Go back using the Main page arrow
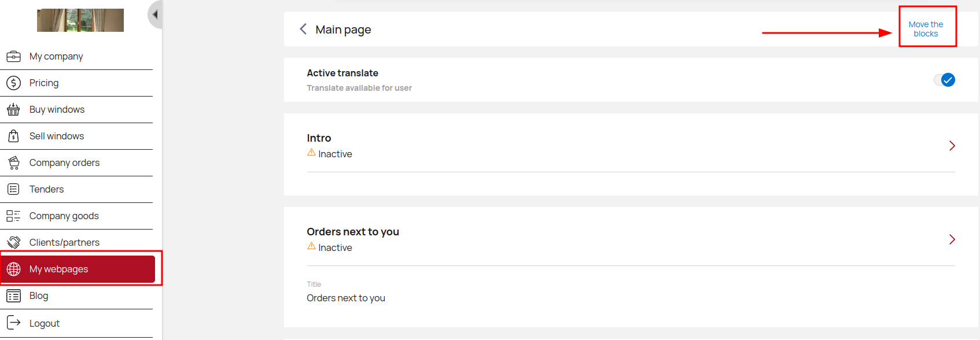Viewport: 980px width, 340px height. tap(303, 29)
